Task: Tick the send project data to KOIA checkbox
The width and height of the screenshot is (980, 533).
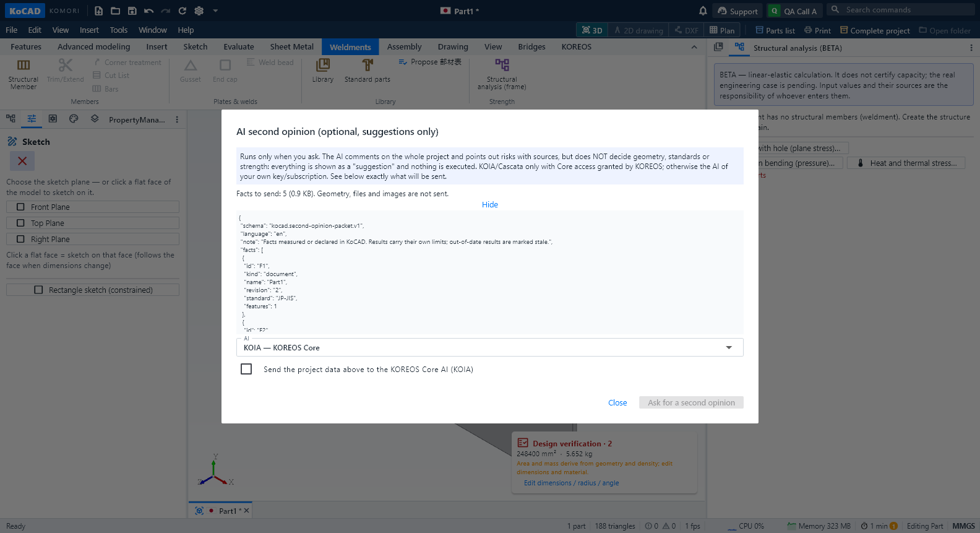Action: point(246,369)
